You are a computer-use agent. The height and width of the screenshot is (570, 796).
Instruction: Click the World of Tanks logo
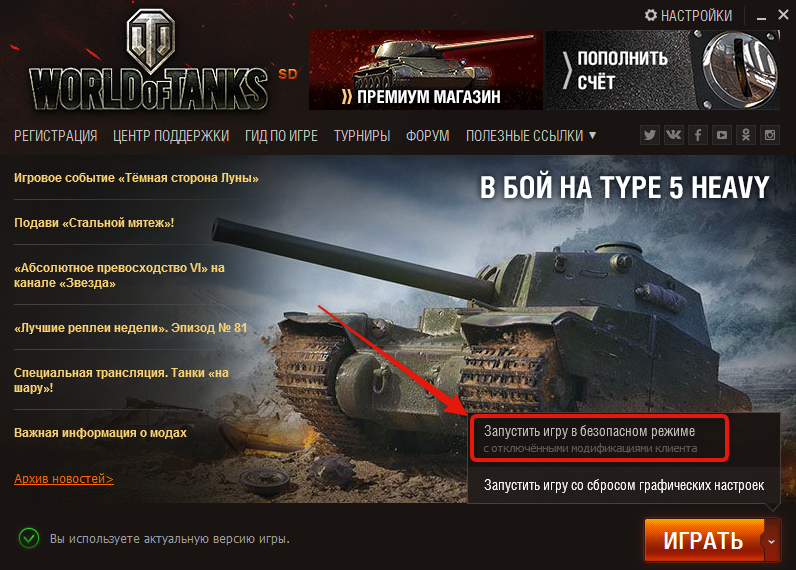(x=148, y=62)
